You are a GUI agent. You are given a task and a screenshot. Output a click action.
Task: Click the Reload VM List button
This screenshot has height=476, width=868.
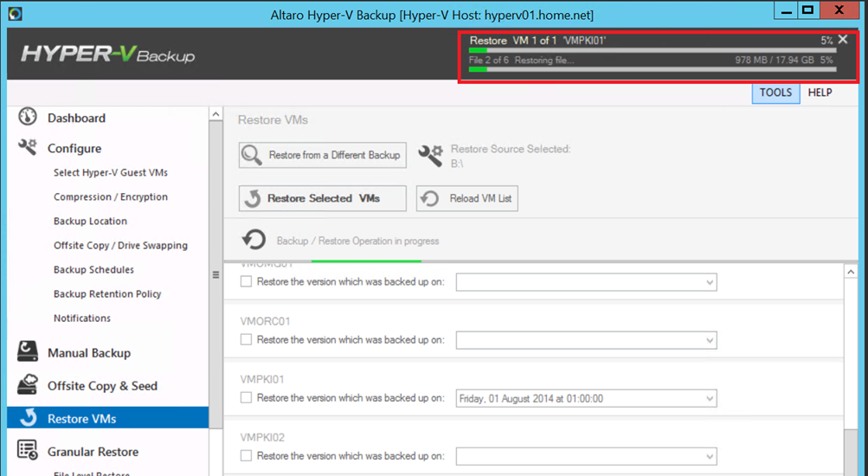pos(467,198)
